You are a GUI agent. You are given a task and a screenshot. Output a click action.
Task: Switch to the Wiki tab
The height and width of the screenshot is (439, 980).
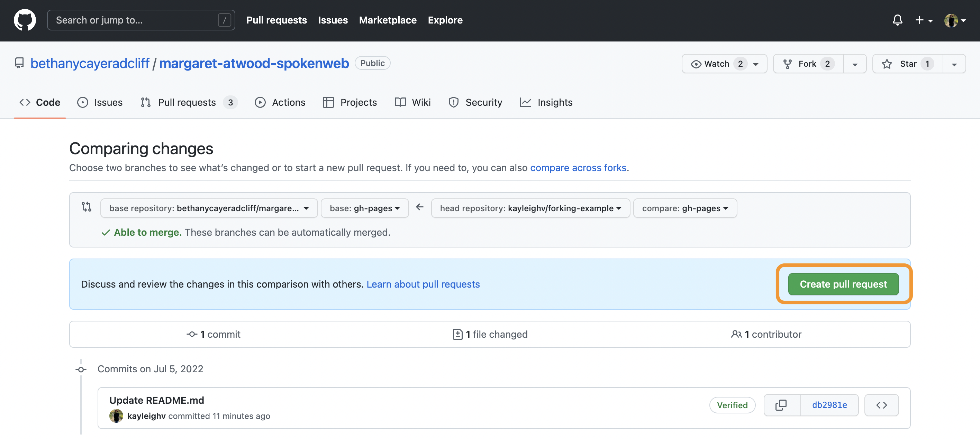click(x=413, y=102)
